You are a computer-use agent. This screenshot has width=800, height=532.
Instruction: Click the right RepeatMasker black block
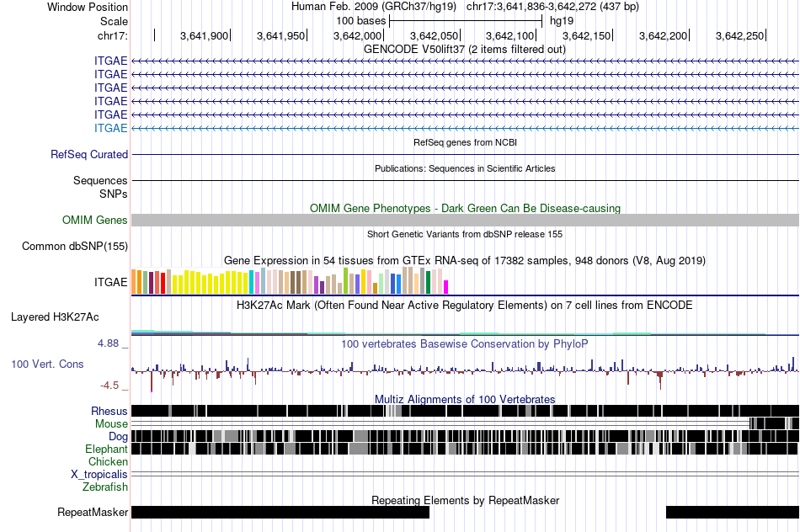point(733,512)
